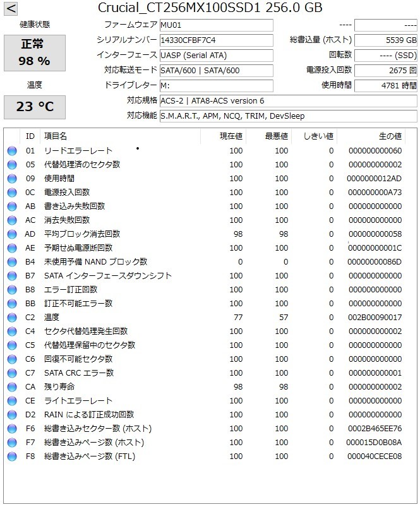Click the 最悪値 column header

269,136
